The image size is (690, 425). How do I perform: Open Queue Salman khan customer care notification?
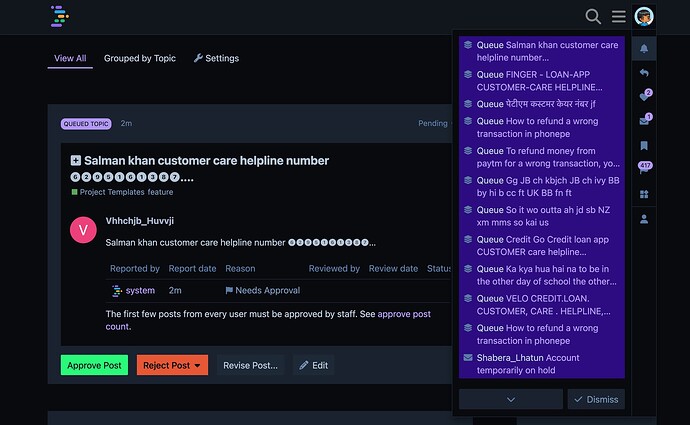542,51
